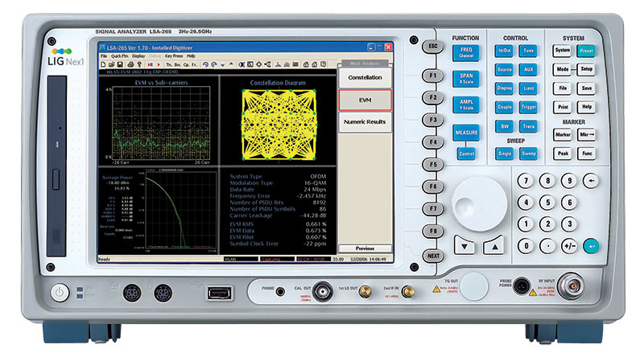Click the Print toolbar icon
This screenshot has height=361, width=644.
pos(130,64)
